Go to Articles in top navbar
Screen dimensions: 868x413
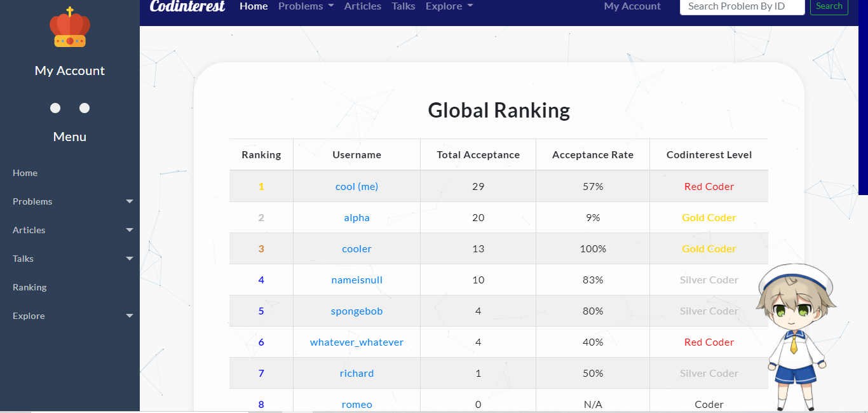(363, 6)
